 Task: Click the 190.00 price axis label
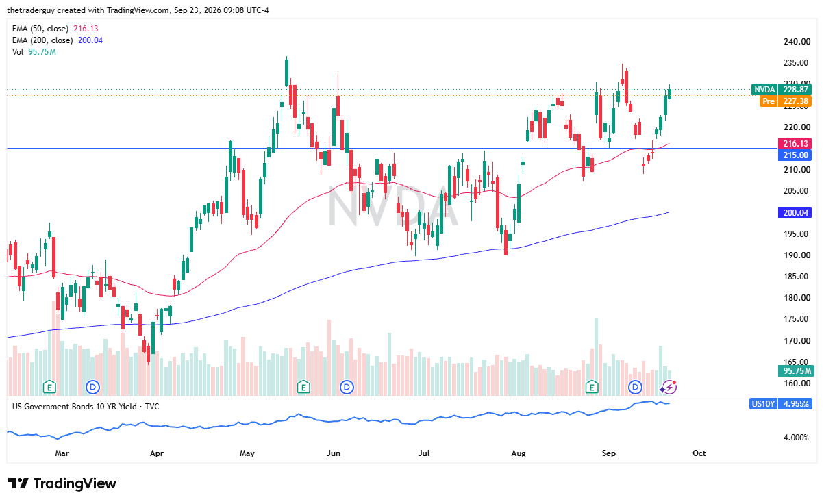click(797, 255)
